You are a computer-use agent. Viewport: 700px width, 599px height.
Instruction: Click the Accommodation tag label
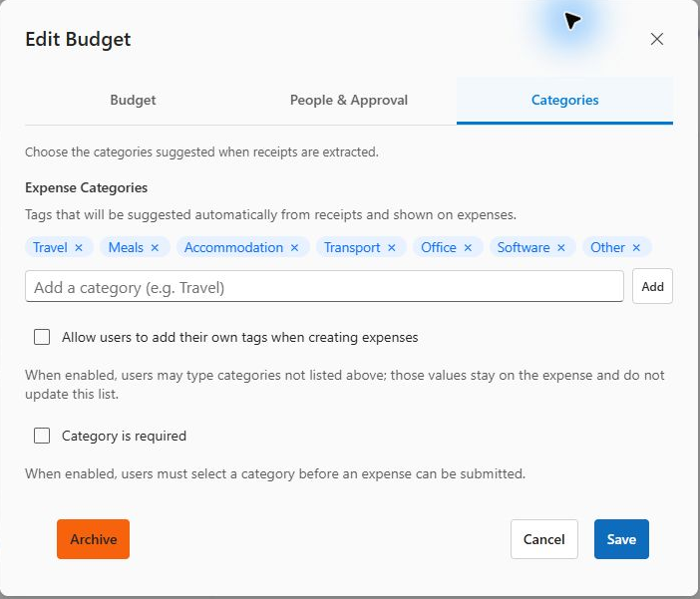tap(233, 248)
